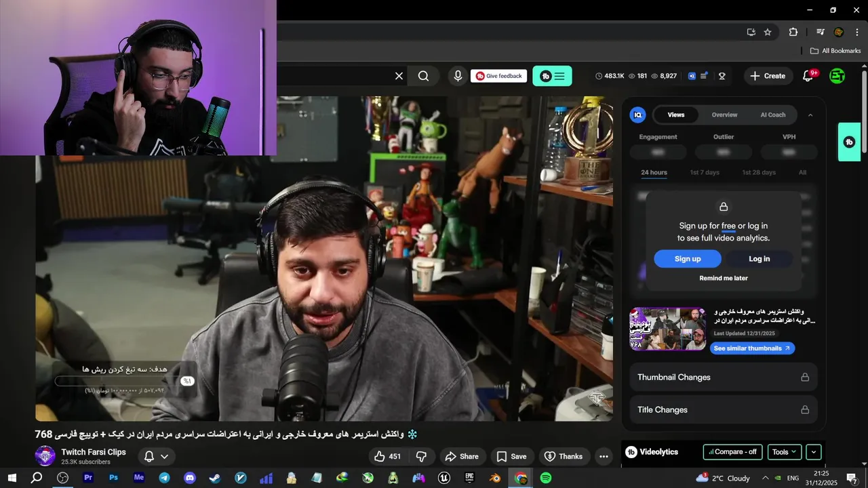Viewport: 868px width, 488px height.
Task: Open more actions three-dot menu
Action: point(604,457)
